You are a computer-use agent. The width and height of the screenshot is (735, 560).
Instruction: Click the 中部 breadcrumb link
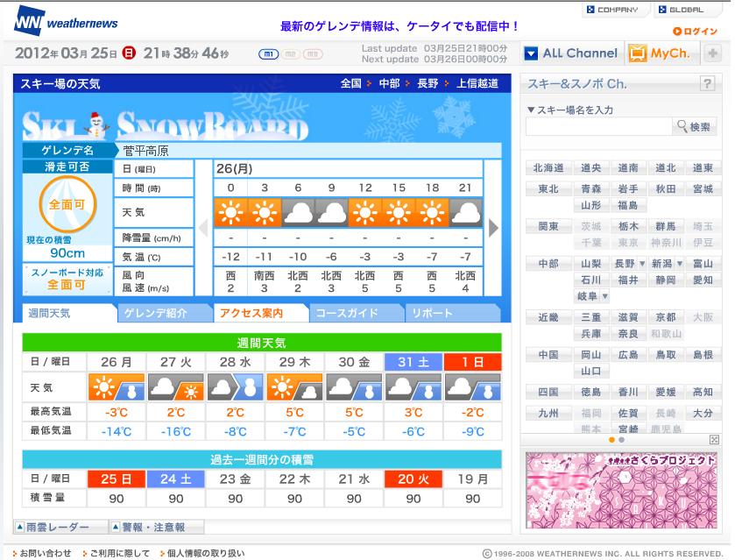[389, 83]
